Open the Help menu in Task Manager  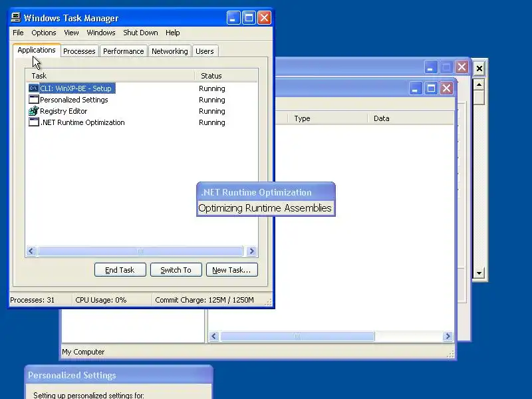173,33
